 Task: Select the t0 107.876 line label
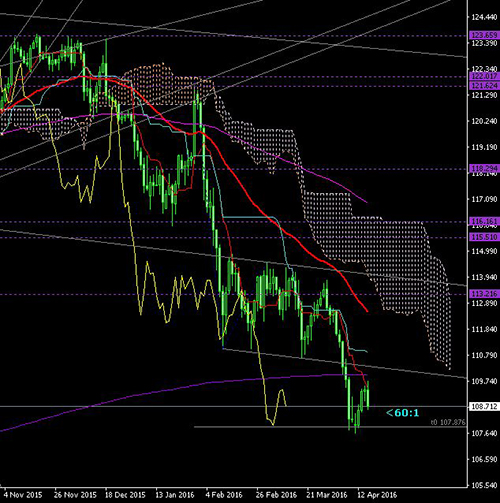click(448, 422)
